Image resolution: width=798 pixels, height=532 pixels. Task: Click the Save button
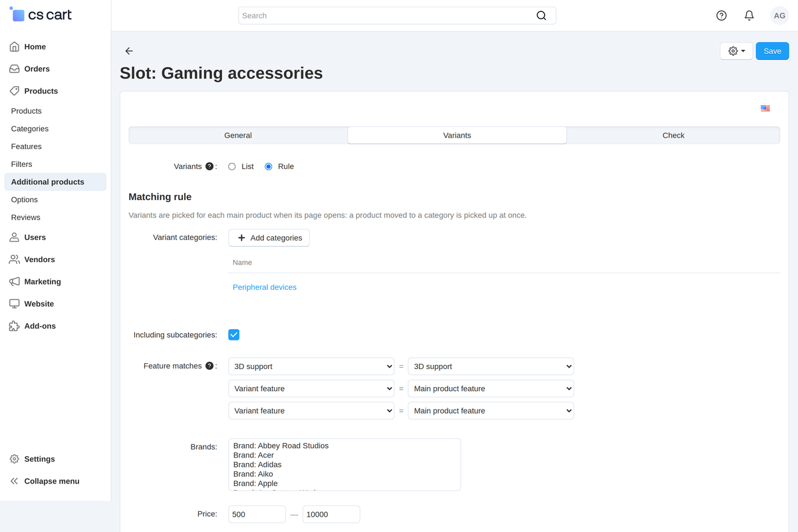coord(772,51)
